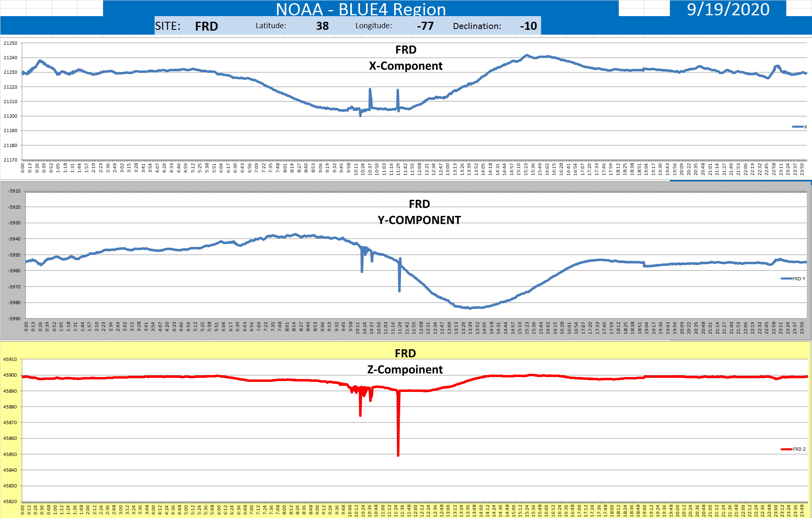Select the Latitude value 38 cell
Image resolution: width=812 pixels, height=518 pixels.
click(x=322, y=26)
